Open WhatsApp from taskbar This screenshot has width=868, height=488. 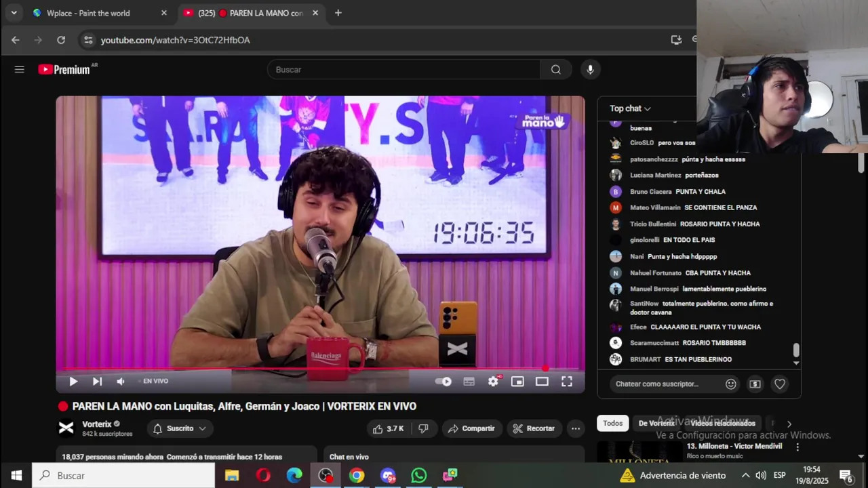click(419, 476)
